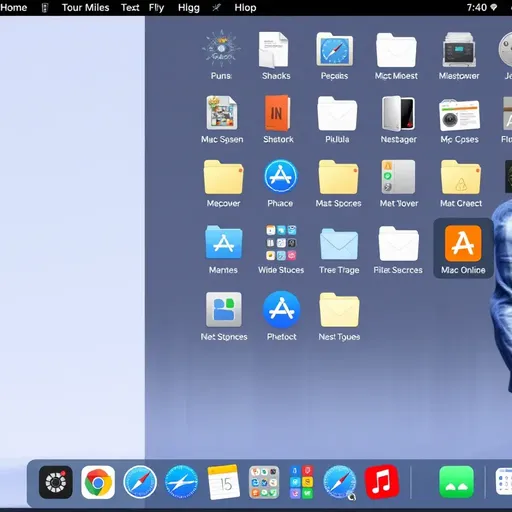
Task: Open the Tree Trage envelope folder
Action: pos(339,244)
